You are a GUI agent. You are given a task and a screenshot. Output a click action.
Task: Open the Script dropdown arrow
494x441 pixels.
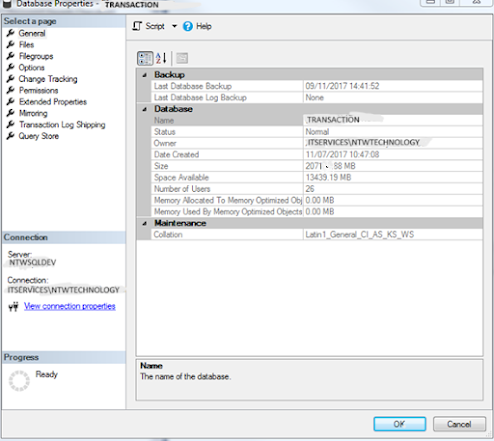(174, 26)
